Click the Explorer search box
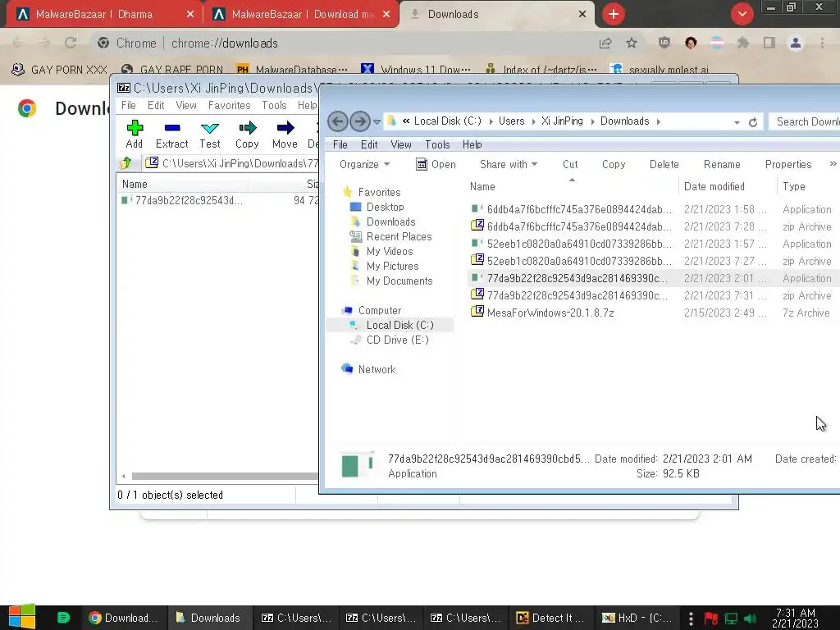Image resolution: width=840 pixels, height=630 pixels. point(805,121)
